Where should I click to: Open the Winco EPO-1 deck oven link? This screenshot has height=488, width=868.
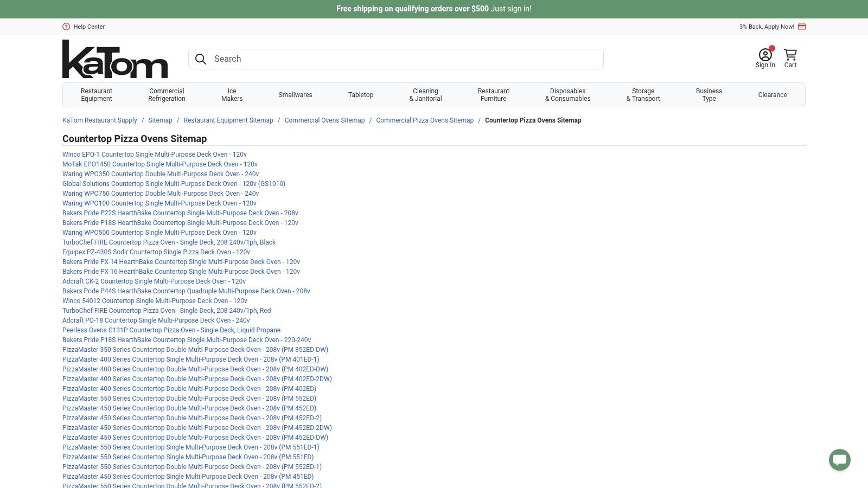coord(155,155)
